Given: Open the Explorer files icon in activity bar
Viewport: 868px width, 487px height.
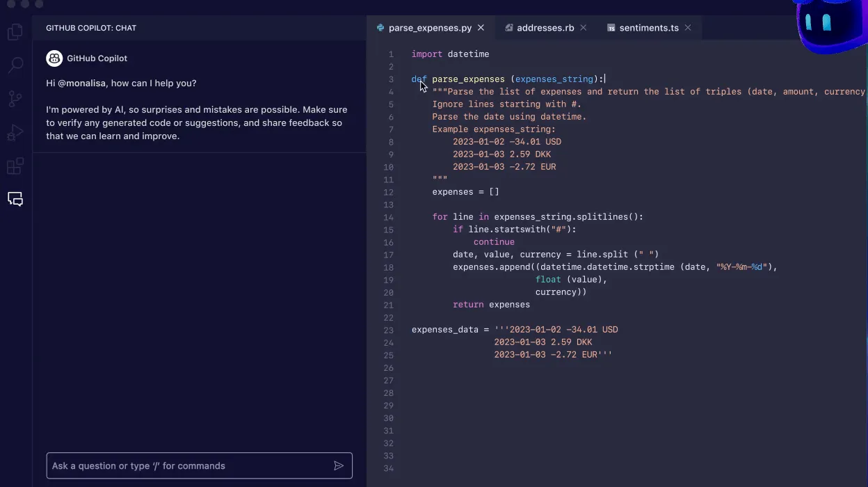Looking at the screenshot, I should coord(15,32).
